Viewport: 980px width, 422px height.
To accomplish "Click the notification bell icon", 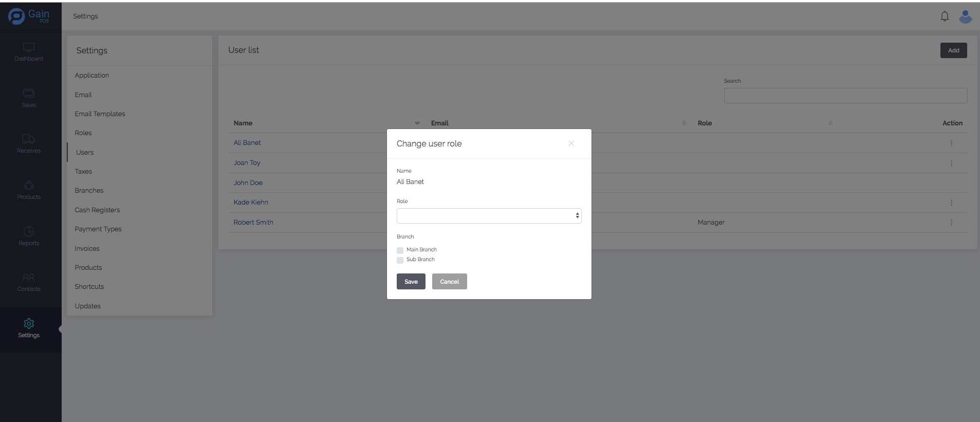I will [945, 16].
